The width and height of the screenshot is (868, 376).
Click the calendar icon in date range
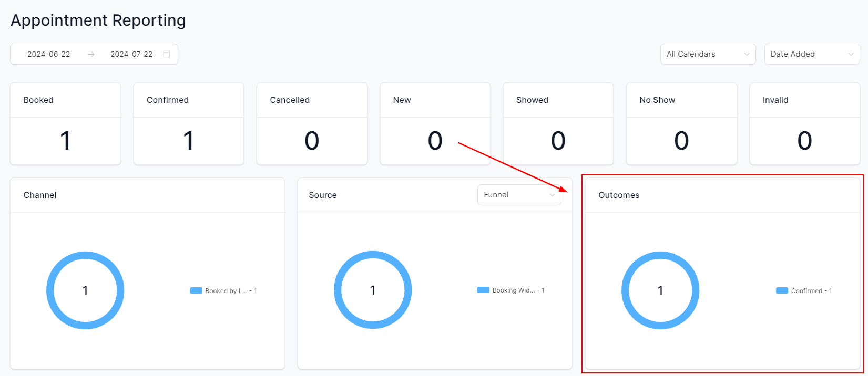click(x=167, y=54)
